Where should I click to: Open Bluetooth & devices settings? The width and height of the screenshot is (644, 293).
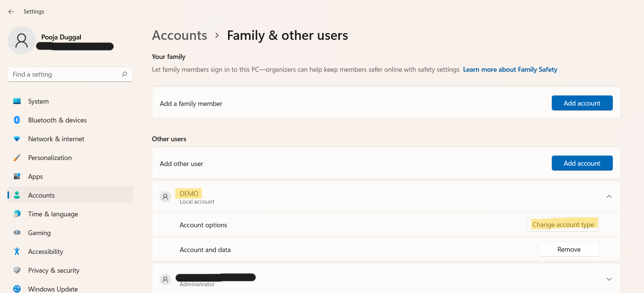57,120
